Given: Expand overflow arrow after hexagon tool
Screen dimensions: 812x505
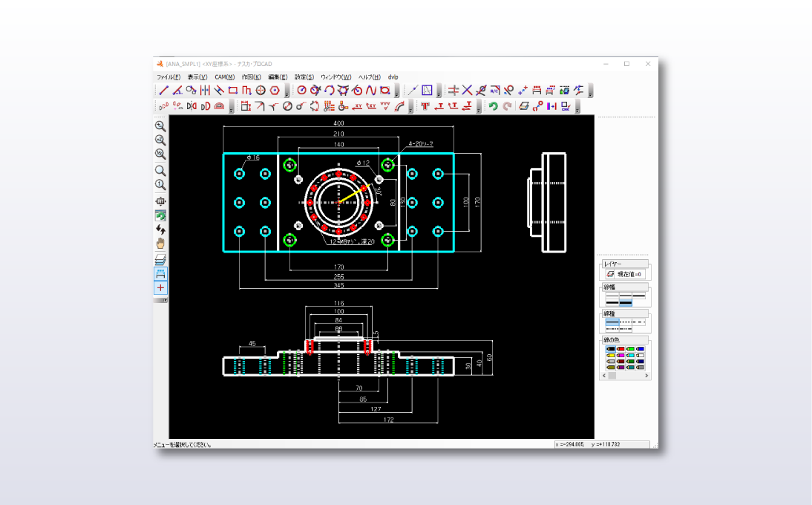Looking at the screenshot, I should 287,91.
